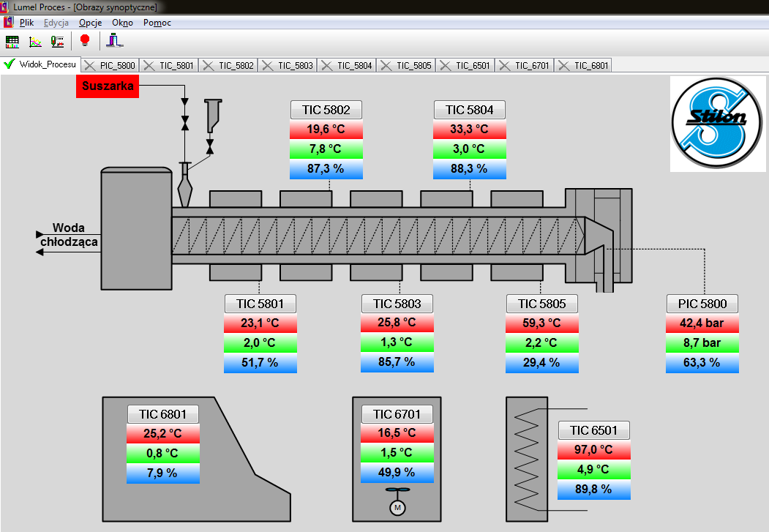Click the red Suszarka box
This screenshot has width=769, height=532.
pyautogui.click(x=108, y=86)
